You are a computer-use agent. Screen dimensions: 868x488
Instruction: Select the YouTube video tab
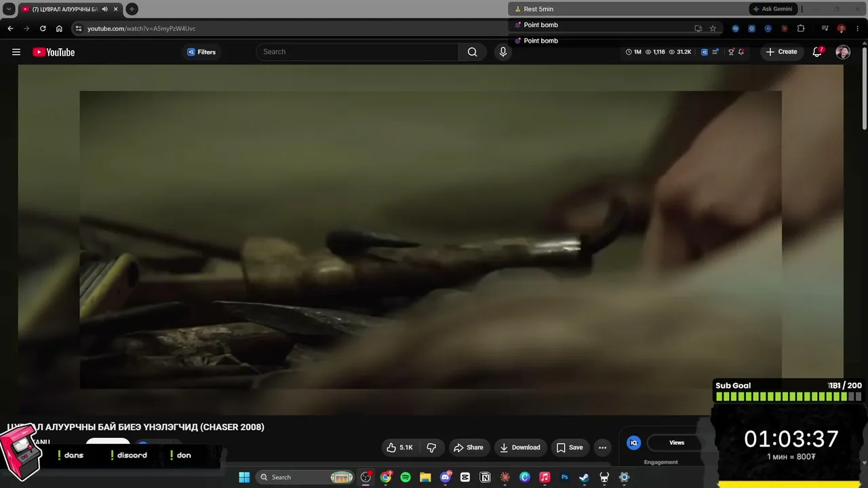(x=69, y=9)
